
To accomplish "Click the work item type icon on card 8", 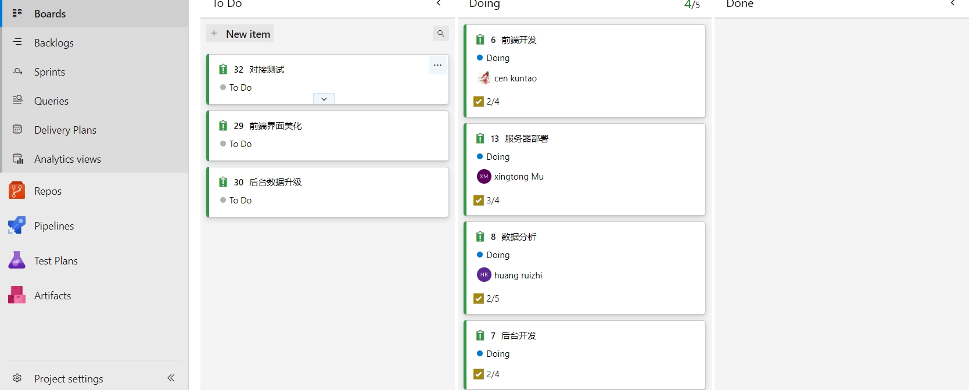I will pos(480,237).
